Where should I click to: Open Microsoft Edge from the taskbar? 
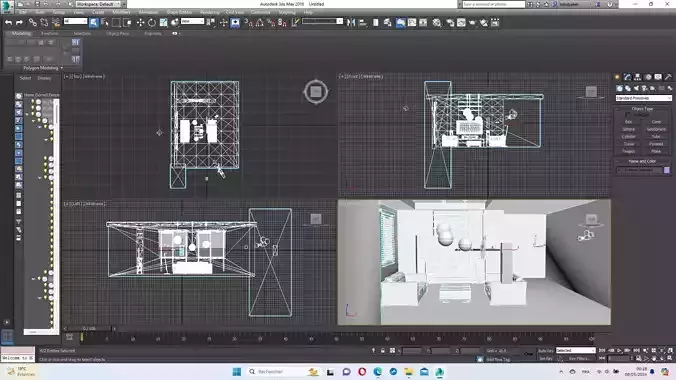pos(378,372)
